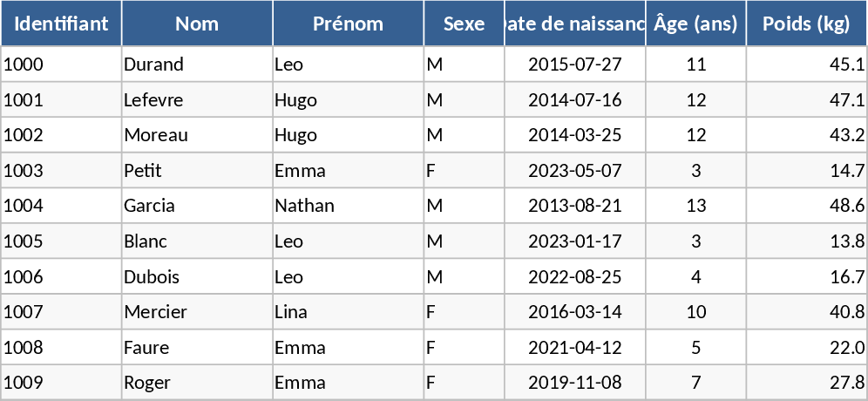Click the Dubois name cell
The image size is (868, 401).
coord(197,277)
